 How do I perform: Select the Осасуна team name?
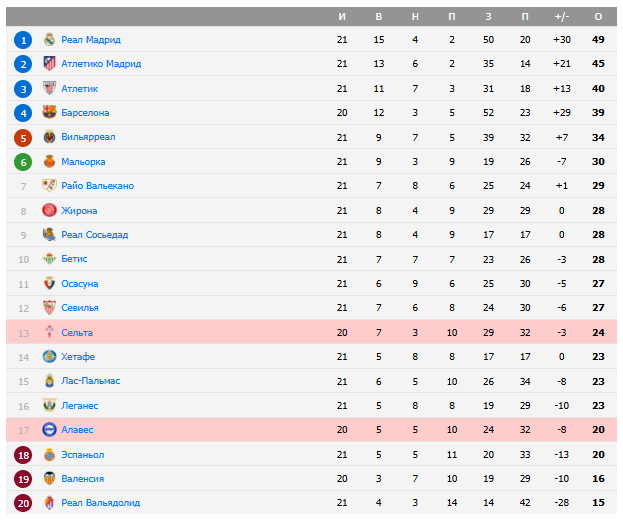click(80, 284)
